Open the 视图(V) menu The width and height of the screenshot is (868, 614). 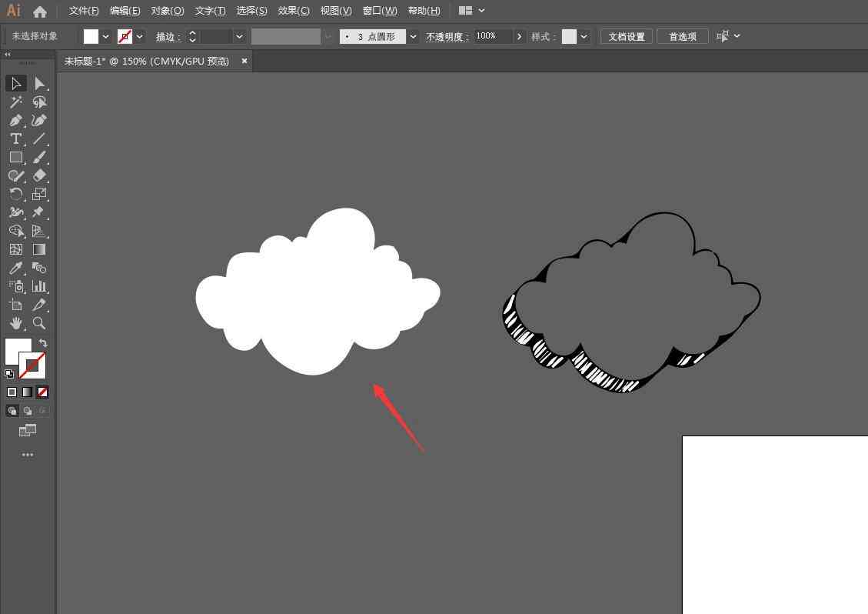tap(336, 11)
